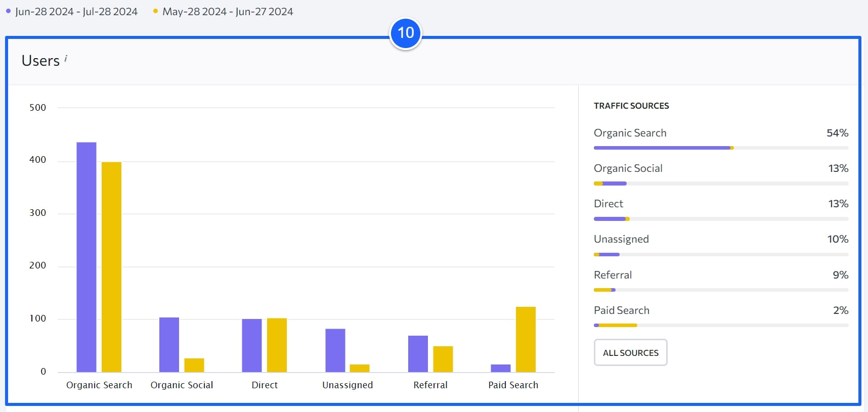Image resolution: width=868 pixels, height=412 pixels.
Task: Click the purple Direct bar in chart
Action: 252,345
